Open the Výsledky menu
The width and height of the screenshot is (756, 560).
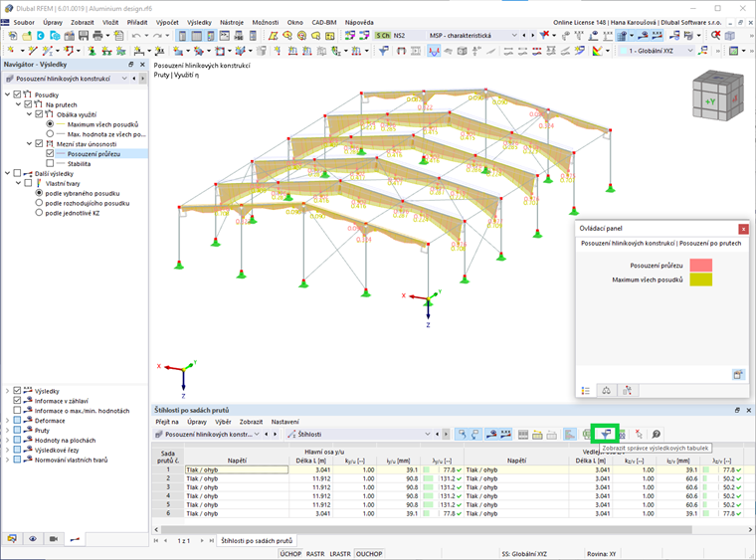pyautogui.click(x=199, y=22)
